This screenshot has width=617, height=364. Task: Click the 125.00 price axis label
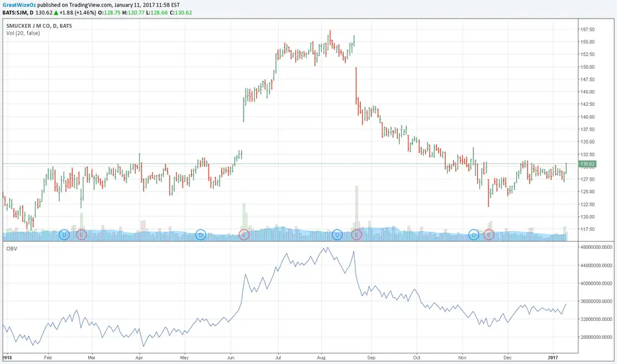point(587,192)
